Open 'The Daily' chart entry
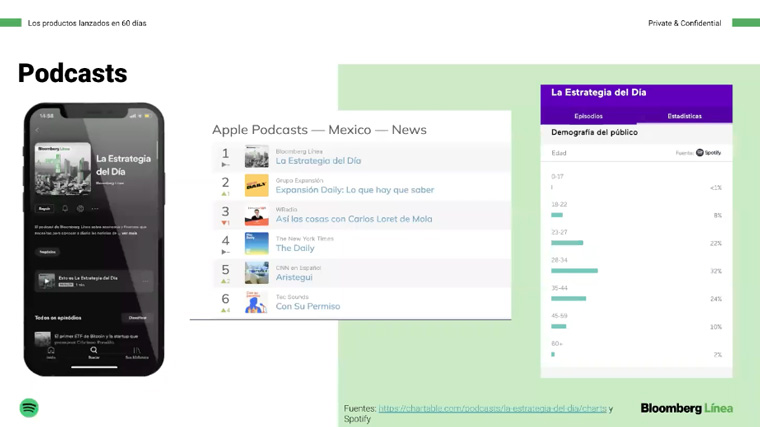The width and height of the screenshot is (760, 427). 295,248
